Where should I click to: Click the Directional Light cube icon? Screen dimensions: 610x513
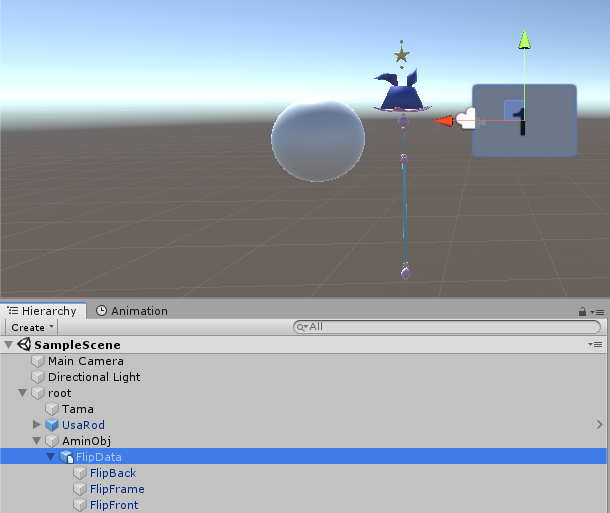38,377
